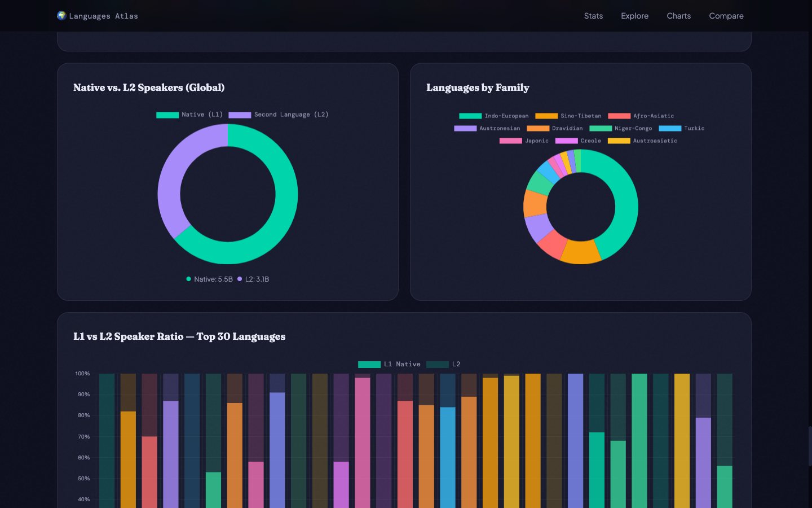Click the 50% y-axis label
The height and width of the screenshot is (508, 812).
coord(83,479)
